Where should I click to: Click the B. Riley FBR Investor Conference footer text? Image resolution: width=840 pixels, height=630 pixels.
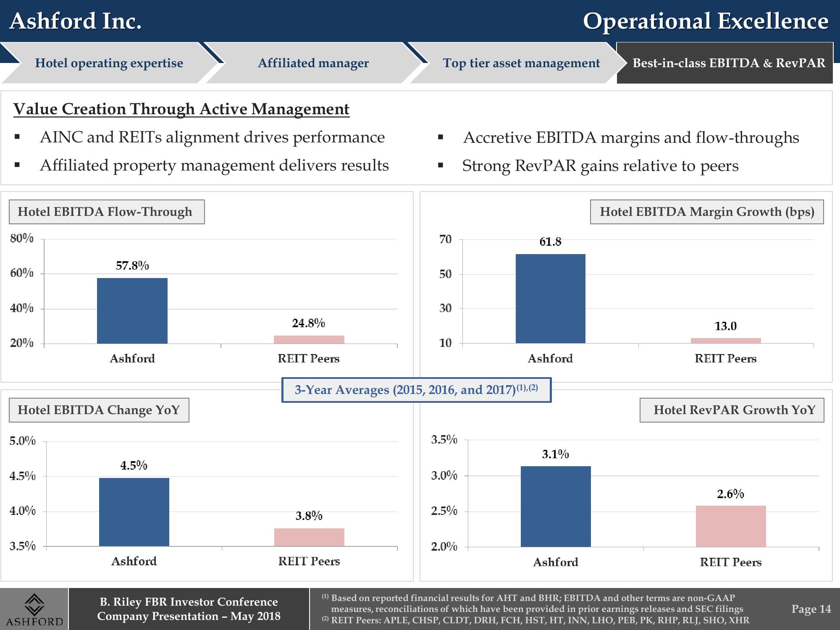pyautogui.click(x=189, y=602)
